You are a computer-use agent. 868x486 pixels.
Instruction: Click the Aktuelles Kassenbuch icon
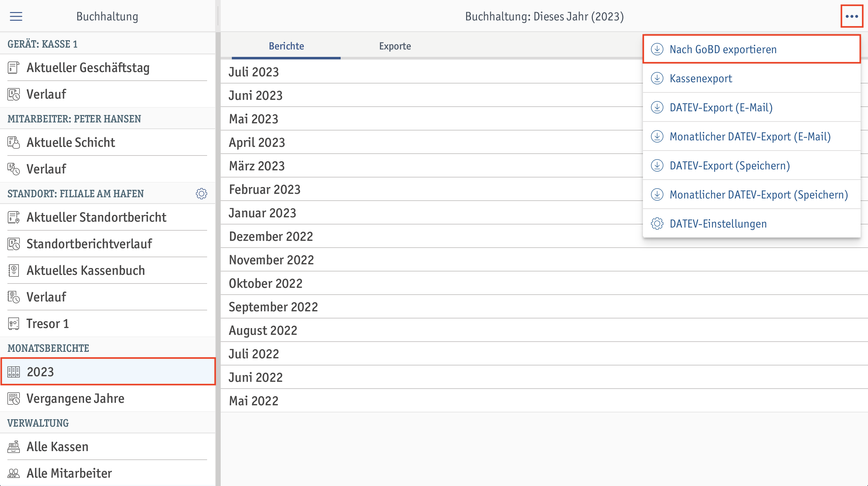[x=14, y=271]
